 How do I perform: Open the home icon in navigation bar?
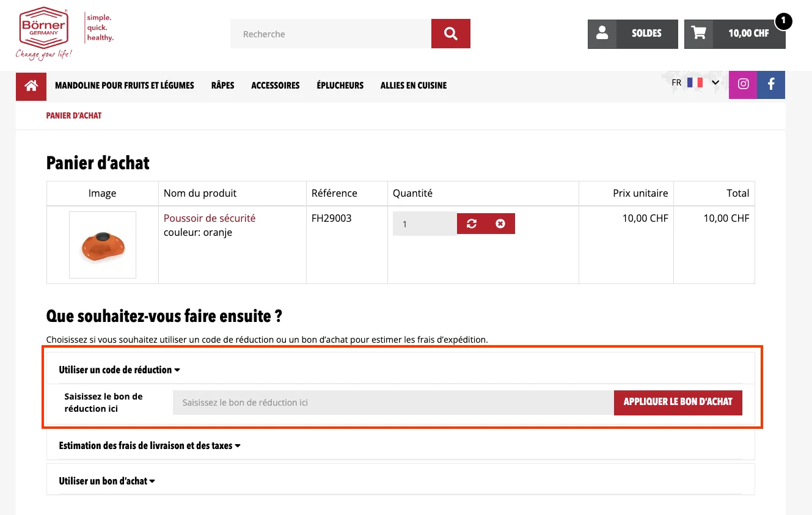(31, 86)
